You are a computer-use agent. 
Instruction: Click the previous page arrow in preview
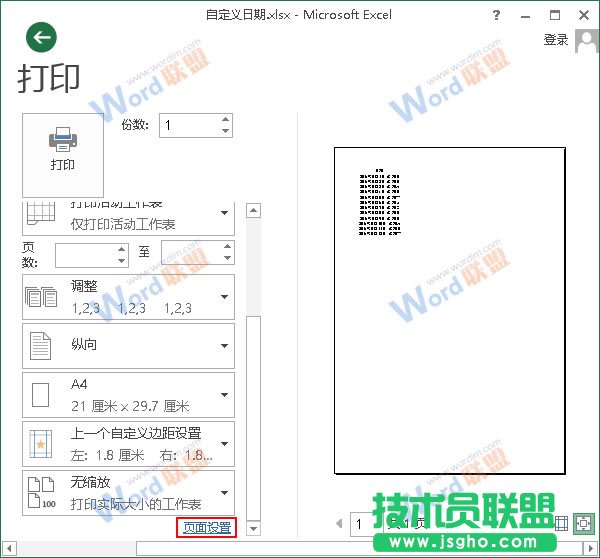point(339,523)
